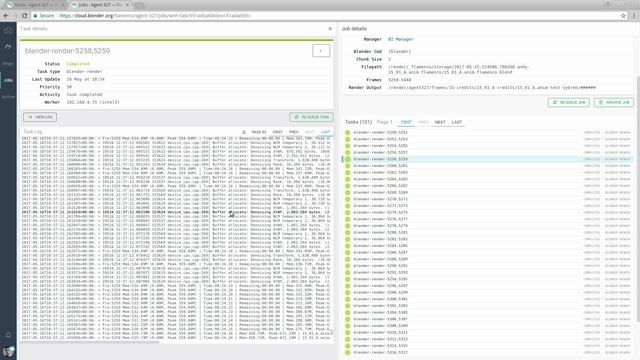Open the Manager link in Job details

pos(401,39)
